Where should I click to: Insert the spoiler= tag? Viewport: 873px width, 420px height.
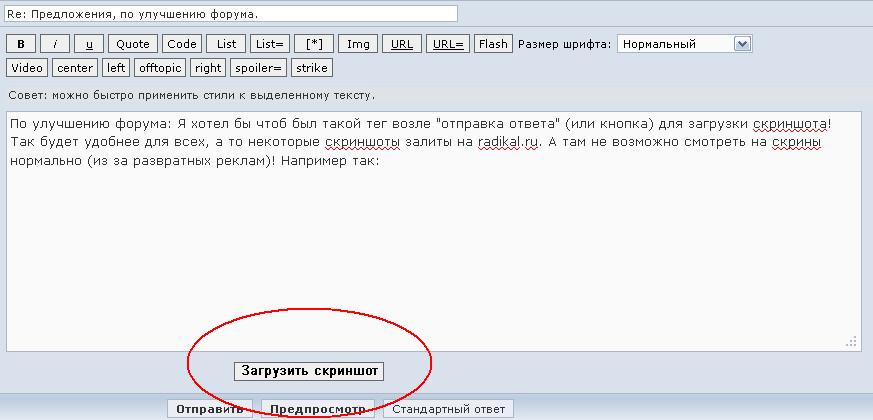coord(258,68)
